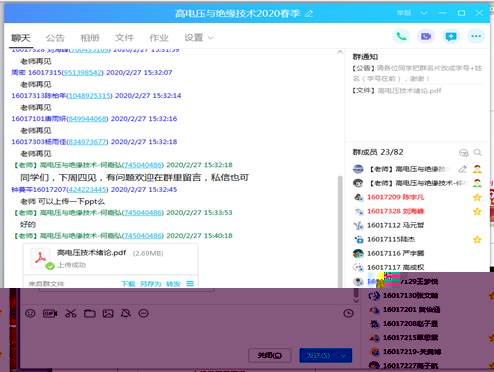The image size is (494, 372).
Task: Open the green chat bubble icon in header
Action: (x=451, y=36)
